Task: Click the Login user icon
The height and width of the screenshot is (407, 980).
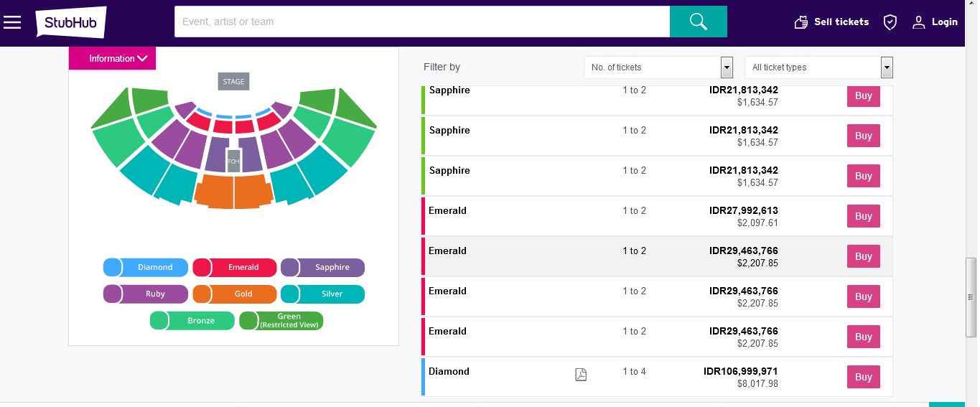Action: [x=918, y=22]
